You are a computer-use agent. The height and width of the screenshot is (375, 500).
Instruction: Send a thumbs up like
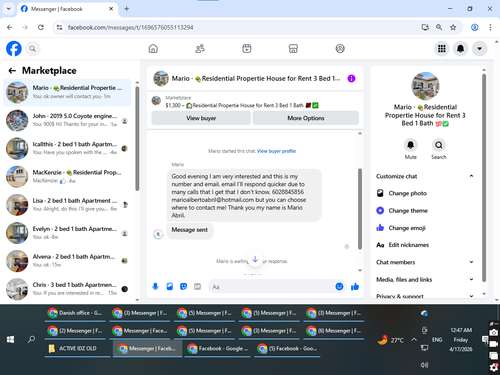click(355, 287)
